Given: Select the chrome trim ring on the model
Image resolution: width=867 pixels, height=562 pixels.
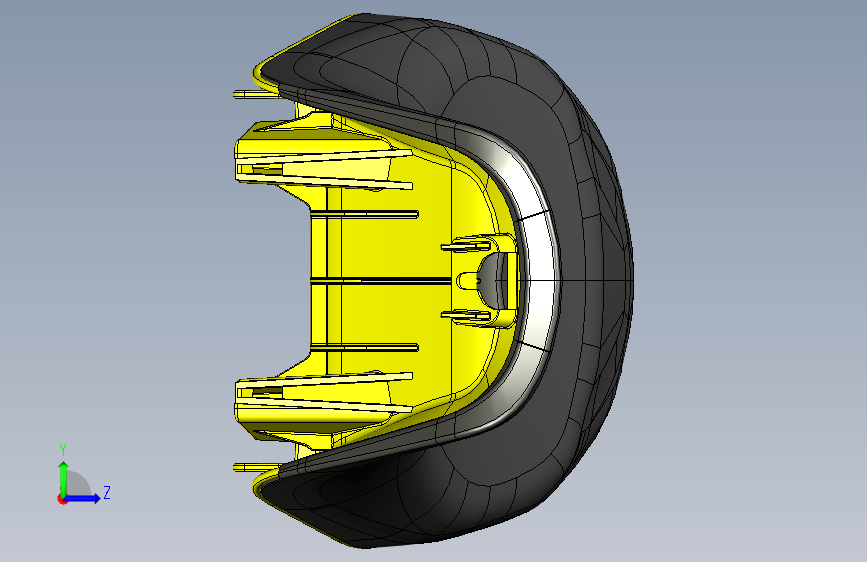Looking at the screenshot, I should 539,282.
